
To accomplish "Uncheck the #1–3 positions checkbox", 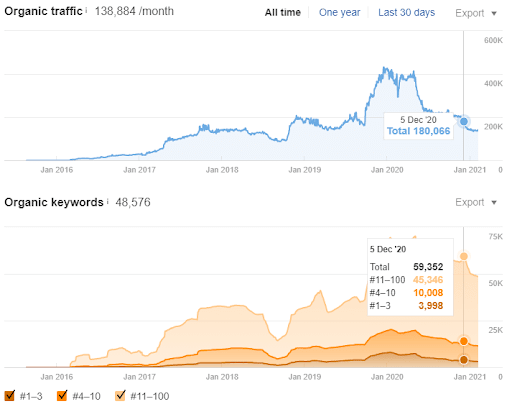I will (x=10, y=396).
